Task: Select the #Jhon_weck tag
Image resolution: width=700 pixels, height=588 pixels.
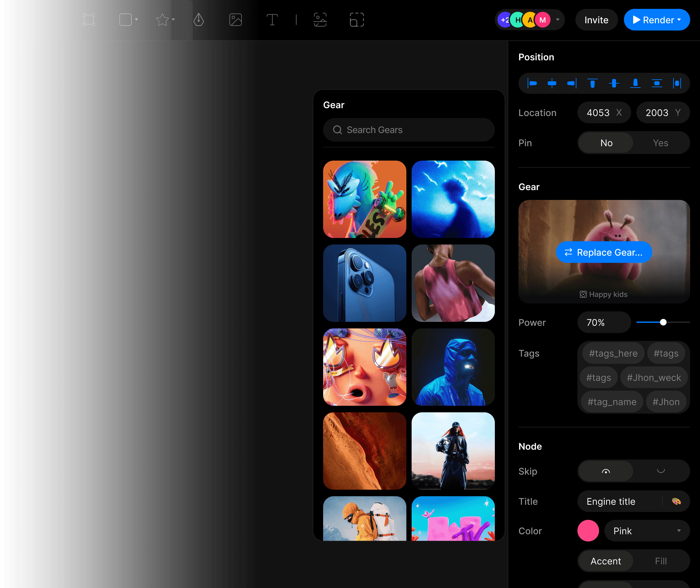Action: (654, 378)
